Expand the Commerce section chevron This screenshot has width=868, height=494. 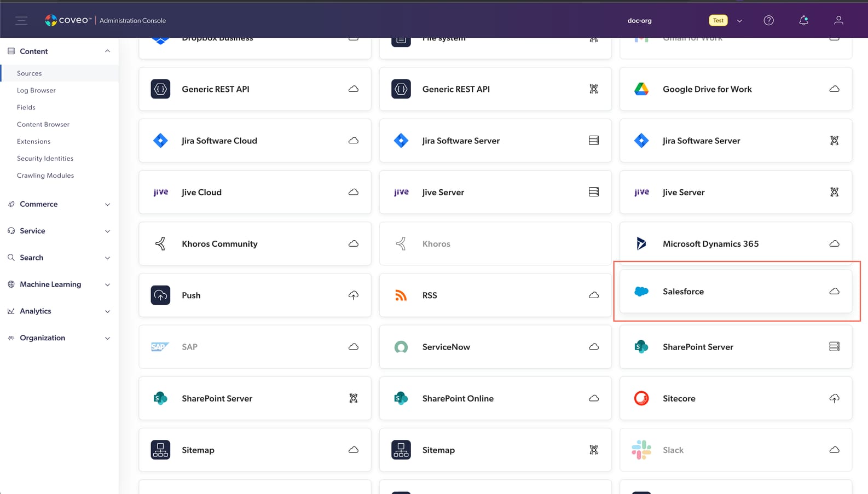[x=107, y=205]
